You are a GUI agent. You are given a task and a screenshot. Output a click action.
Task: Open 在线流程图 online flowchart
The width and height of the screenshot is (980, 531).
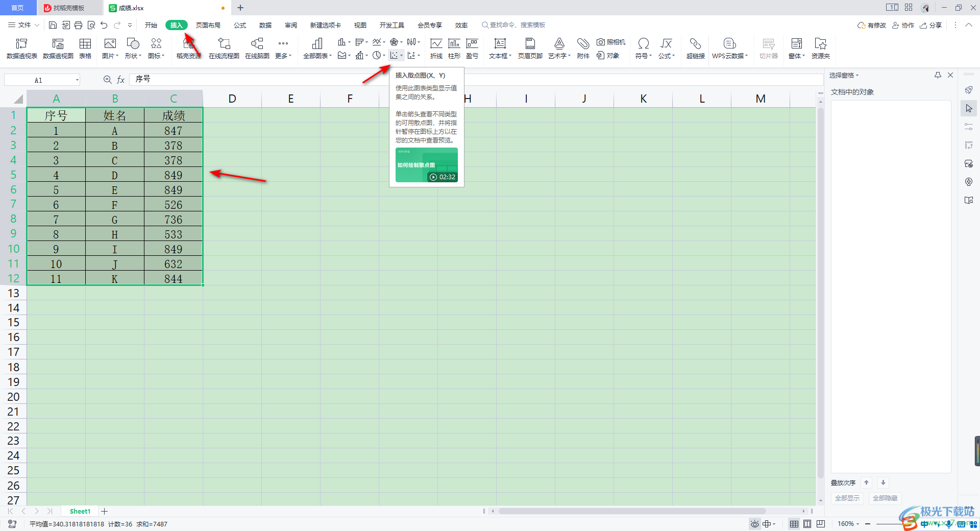click(x=224, y=49)
